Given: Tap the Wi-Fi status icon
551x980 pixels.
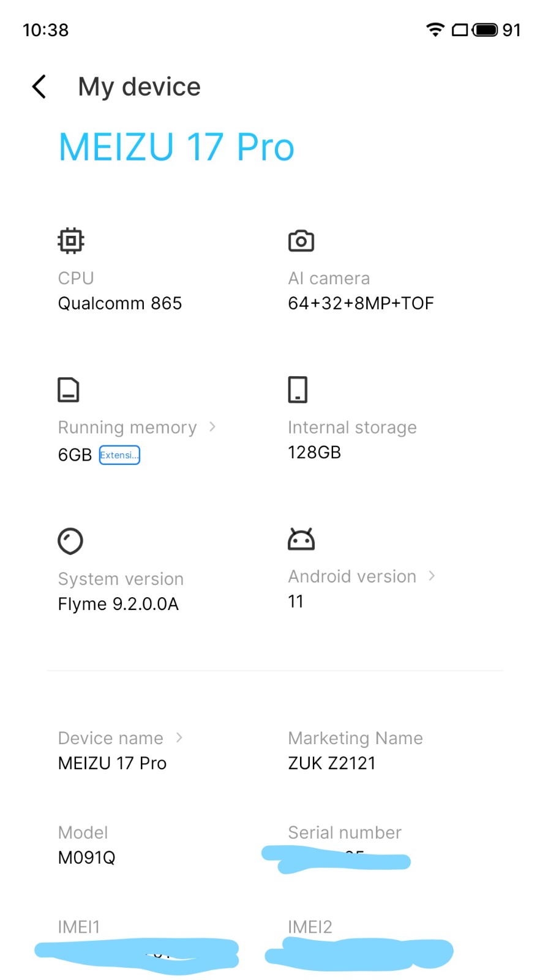Looking at the screenshot, I should click(435, 29).
